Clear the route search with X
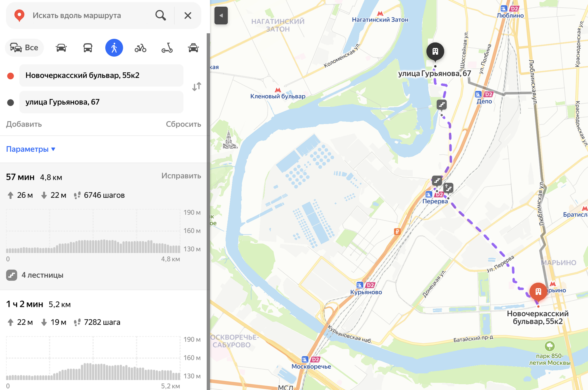The height and width of the screenshot is (390, 588). click(x=188, y=16)
